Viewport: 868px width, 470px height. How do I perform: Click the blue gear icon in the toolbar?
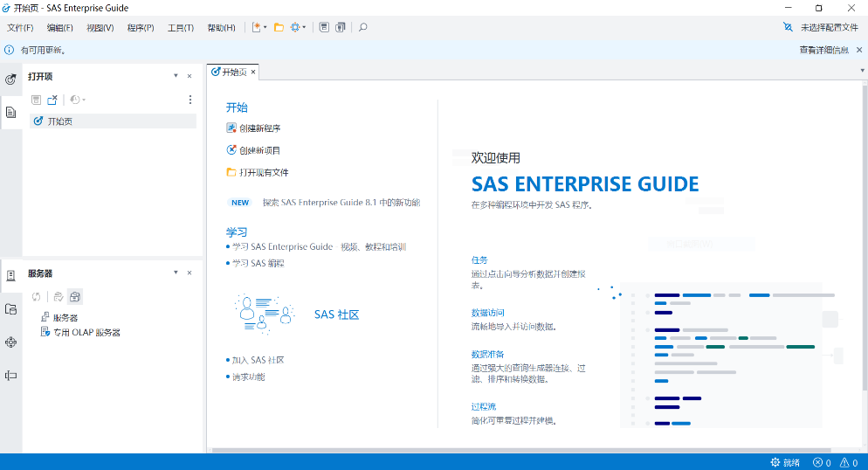point(295,27)
